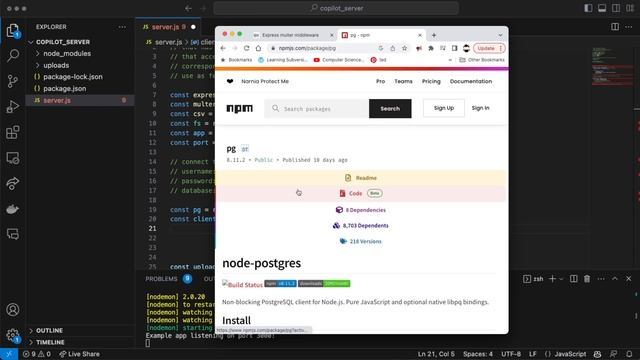Open the Teams link on npm
640x360 pixels.
pos(403,81)
